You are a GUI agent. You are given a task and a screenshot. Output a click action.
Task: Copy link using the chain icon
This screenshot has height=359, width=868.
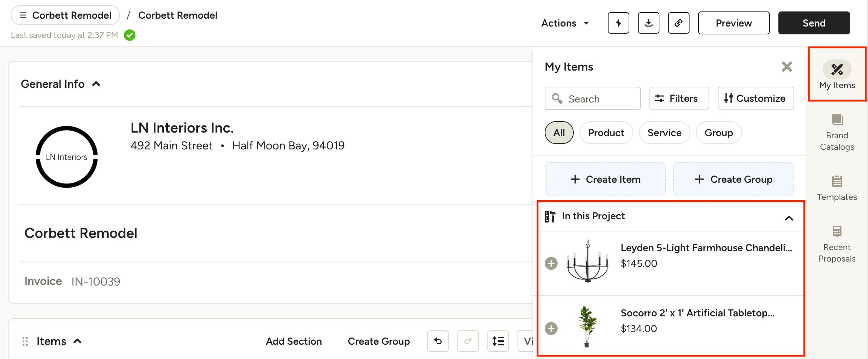click(678, 23)
